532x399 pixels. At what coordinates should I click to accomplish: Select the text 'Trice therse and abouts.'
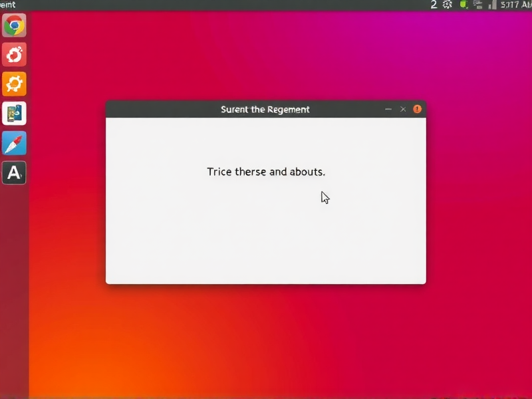click(265, 172)
